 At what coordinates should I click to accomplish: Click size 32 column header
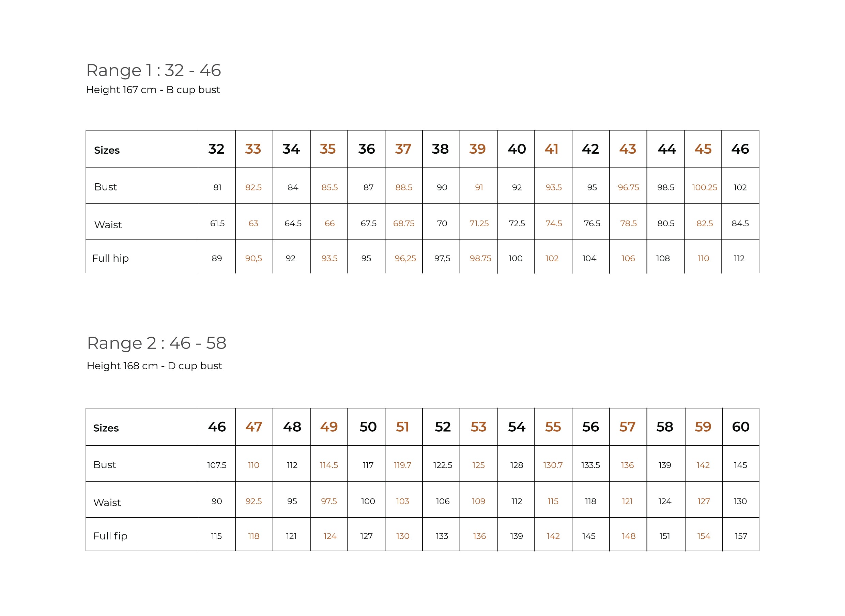216,149
